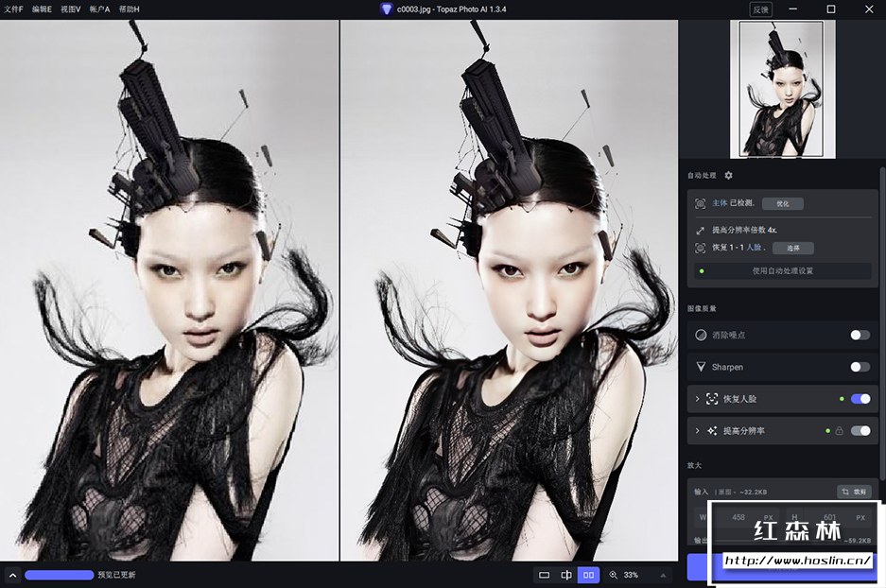Toggle 提高分辨率 enhance resolution switch

point(860,431)
